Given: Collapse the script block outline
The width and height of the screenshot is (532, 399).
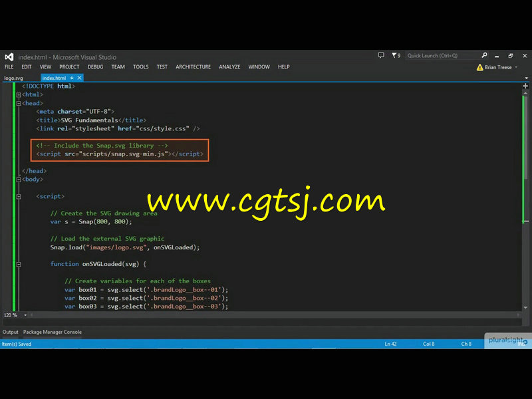Looking at the screenshot, I should (19, 196).
